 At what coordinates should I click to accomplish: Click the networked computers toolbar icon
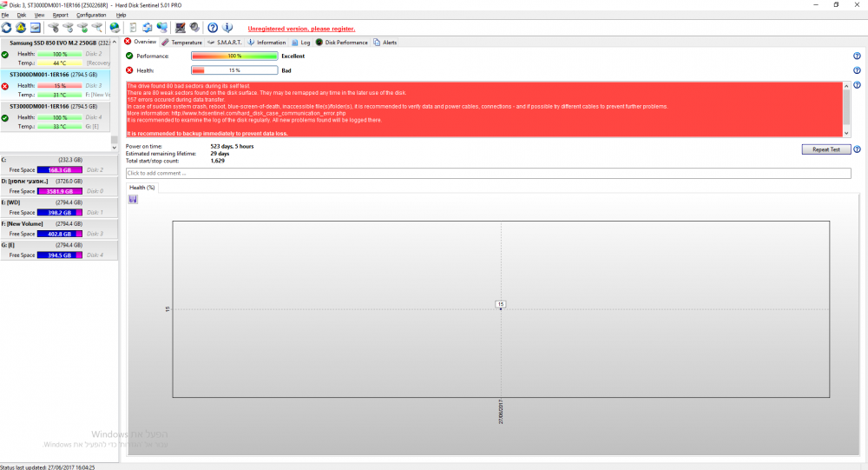click(x=162, y=27)
